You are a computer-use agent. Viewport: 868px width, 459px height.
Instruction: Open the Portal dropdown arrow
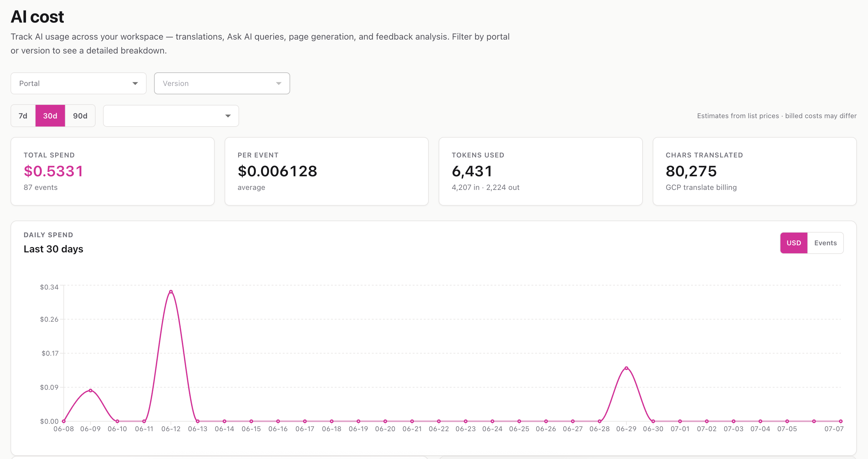click(135, 84)
